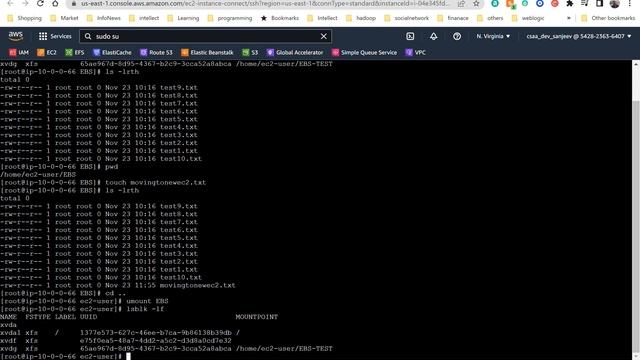The height and width of the screenshot is (360, 640).
Task: Open the EC2 service shortcut
Action: [x=47, y=52]
